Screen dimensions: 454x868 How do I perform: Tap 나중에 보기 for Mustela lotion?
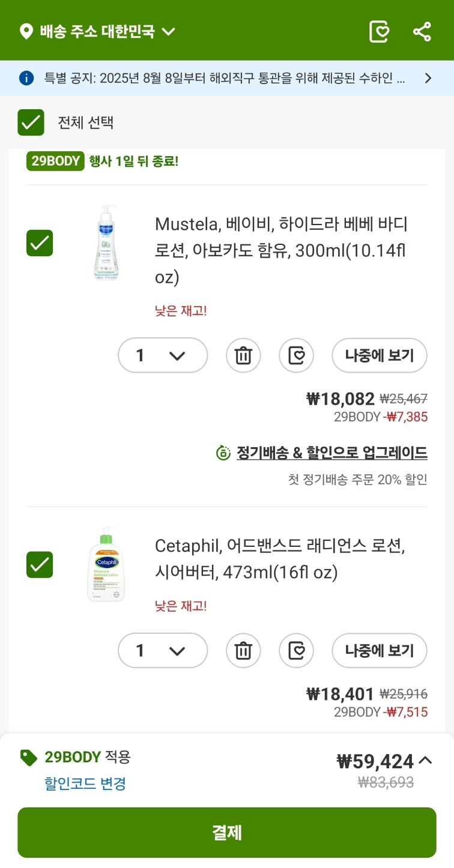coord(380,356)
